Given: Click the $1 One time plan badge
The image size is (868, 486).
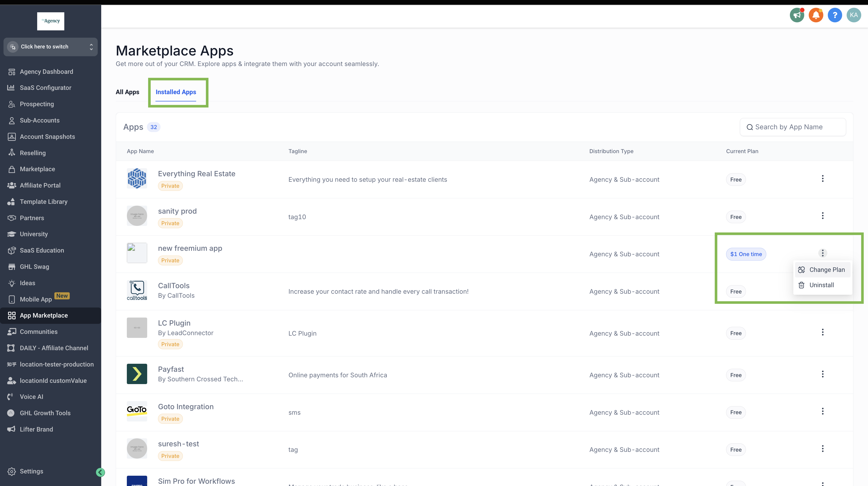Looking at the screenshot, I should (x=746, y=254).
